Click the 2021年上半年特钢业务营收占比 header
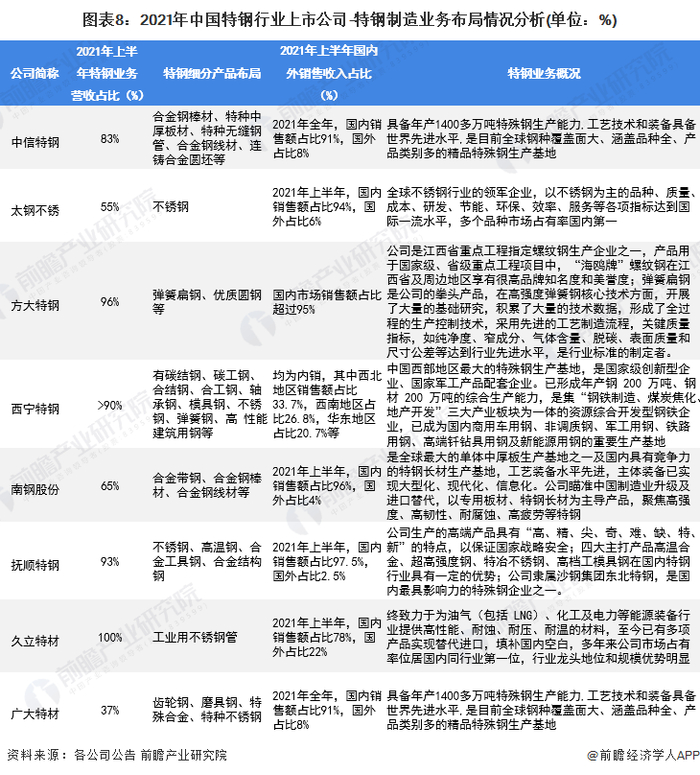The image size is (700, 775). [x=107, y=73]
